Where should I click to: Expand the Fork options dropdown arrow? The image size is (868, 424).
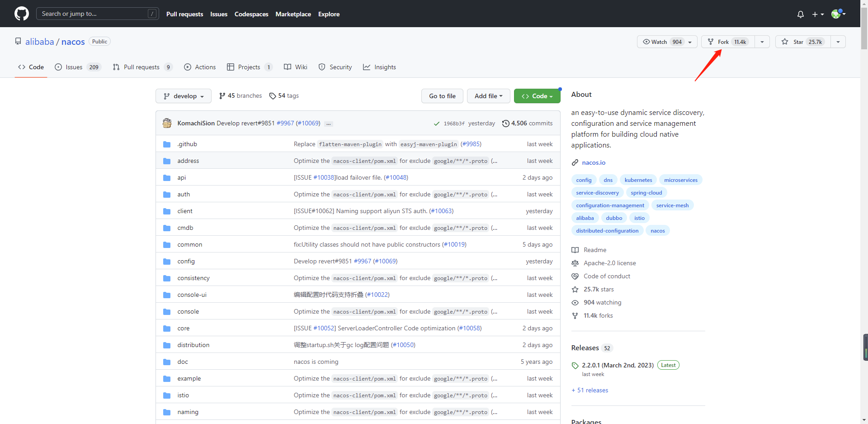pyautogui.click(x=762, y=42)
